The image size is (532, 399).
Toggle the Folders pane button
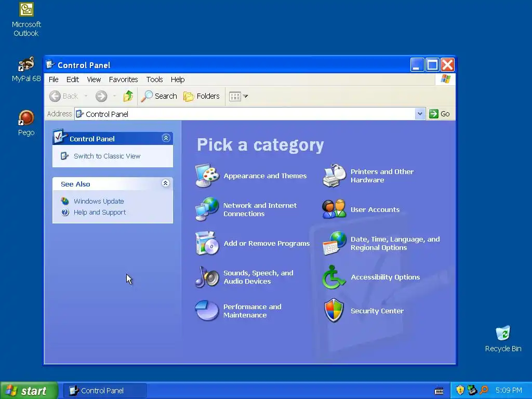tap(202, 96)
